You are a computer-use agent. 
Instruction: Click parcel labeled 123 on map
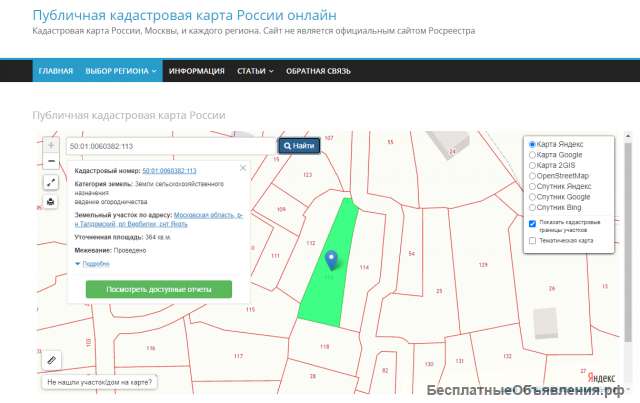[x=307, y=175]
